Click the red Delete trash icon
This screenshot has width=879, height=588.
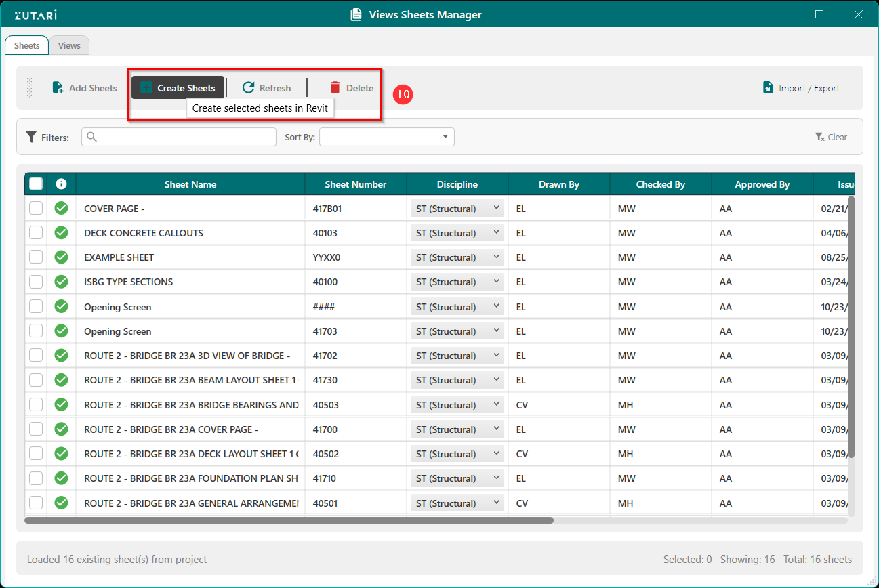pos(335,88)
